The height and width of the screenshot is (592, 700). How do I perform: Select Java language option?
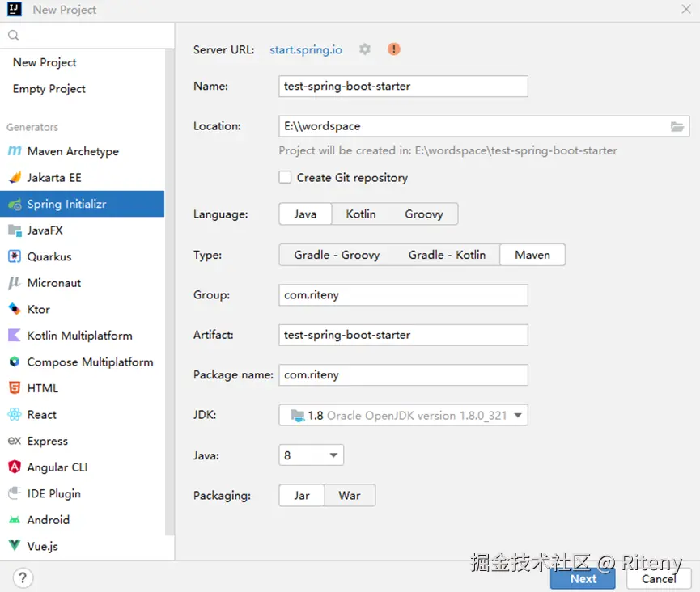click(305, 214)
